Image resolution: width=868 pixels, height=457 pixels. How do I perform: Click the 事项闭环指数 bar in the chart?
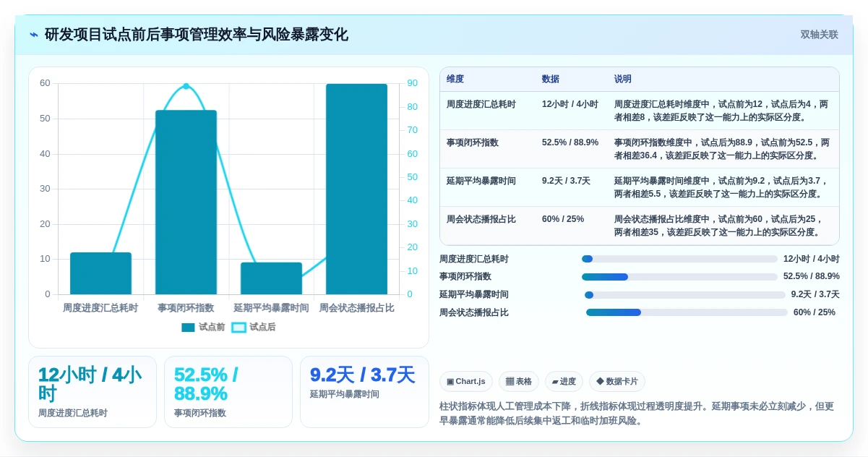[x=186, y=202]
